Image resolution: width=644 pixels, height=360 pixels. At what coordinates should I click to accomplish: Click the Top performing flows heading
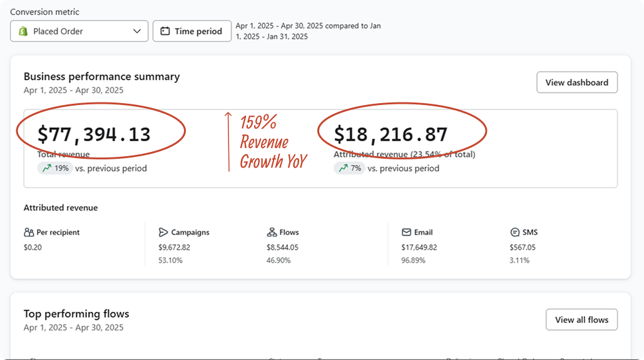76,314
